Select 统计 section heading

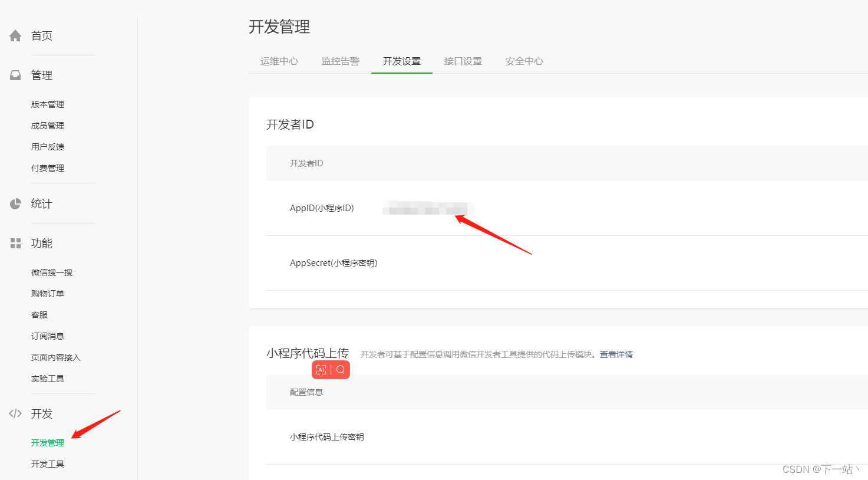point(42,204)
